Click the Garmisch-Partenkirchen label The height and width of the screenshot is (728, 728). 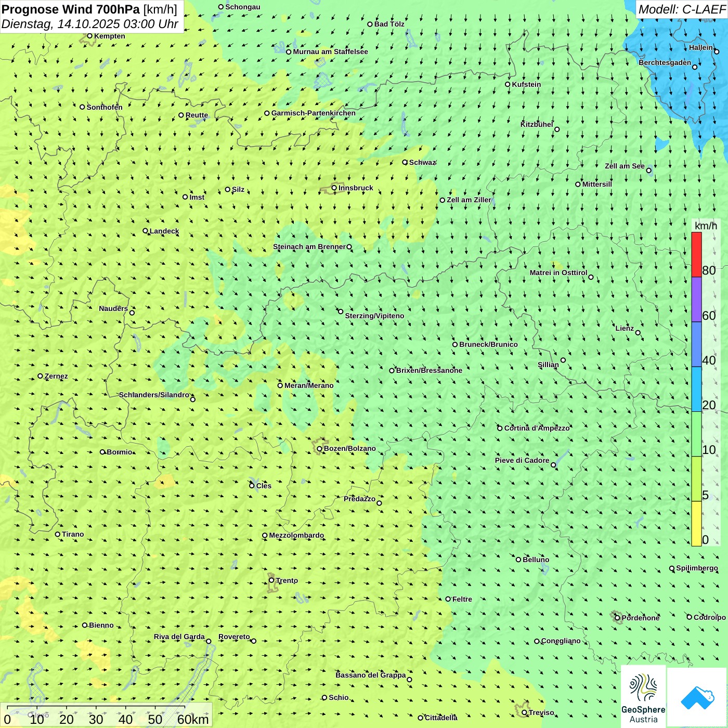(x=313, y=113)
